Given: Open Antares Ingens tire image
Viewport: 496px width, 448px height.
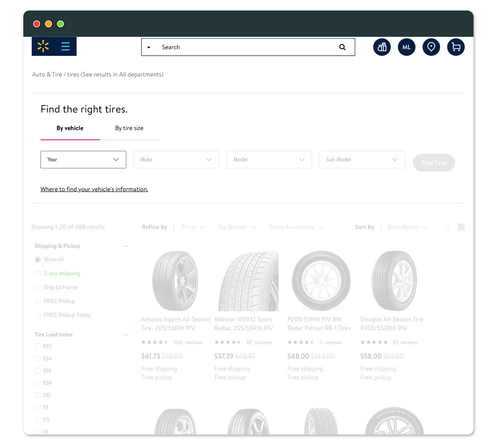Looking at the screenshot, I should pos(175,280).
